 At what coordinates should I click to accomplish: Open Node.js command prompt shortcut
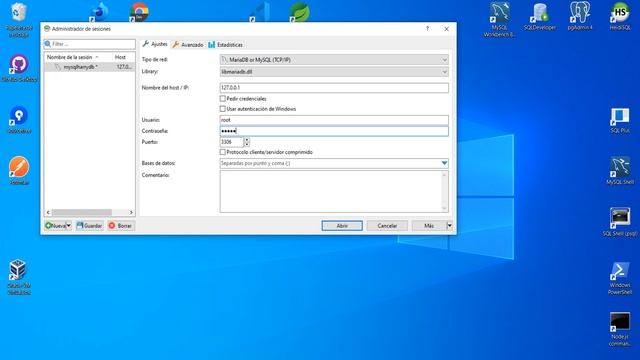tap(620, 330)
